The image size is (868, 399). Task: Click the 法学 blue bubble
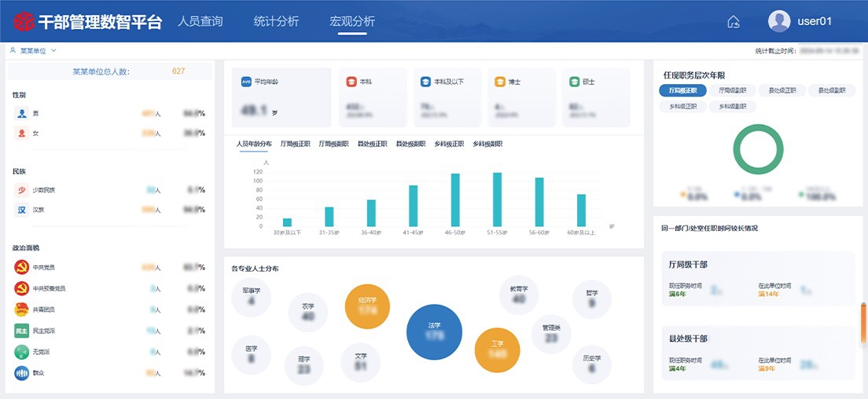434,332
